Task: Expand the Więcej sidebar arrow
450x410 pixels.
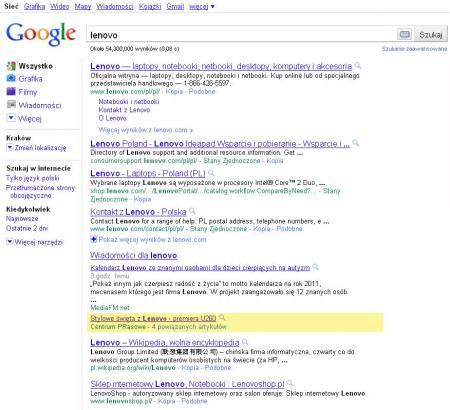Action: [x=11, y=118]
